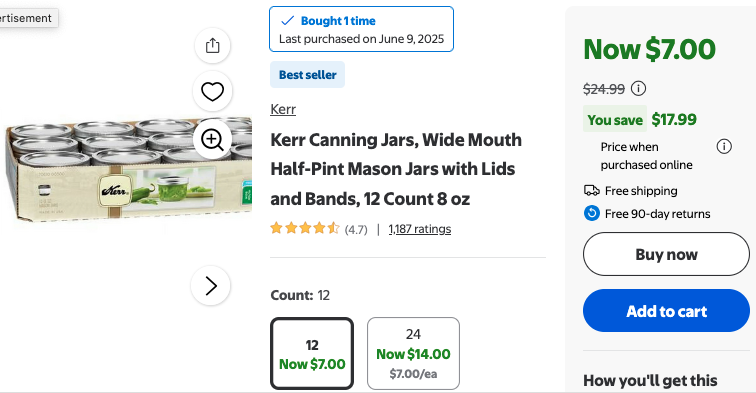756x393 pixels.
Task: Click the Free shipping truck icon
Action: click(x=592, y=190)
